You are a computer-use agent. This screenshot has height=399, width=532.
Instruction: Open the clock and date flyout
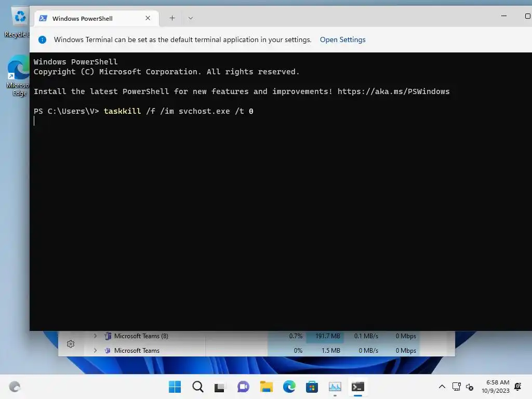click(x=496, y=387)
